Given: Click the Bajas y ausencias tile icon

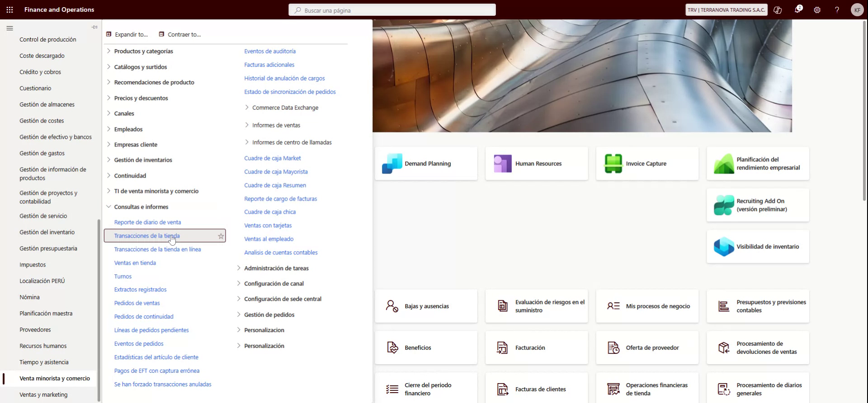Looking at the screenshot, I should [392, 306].
